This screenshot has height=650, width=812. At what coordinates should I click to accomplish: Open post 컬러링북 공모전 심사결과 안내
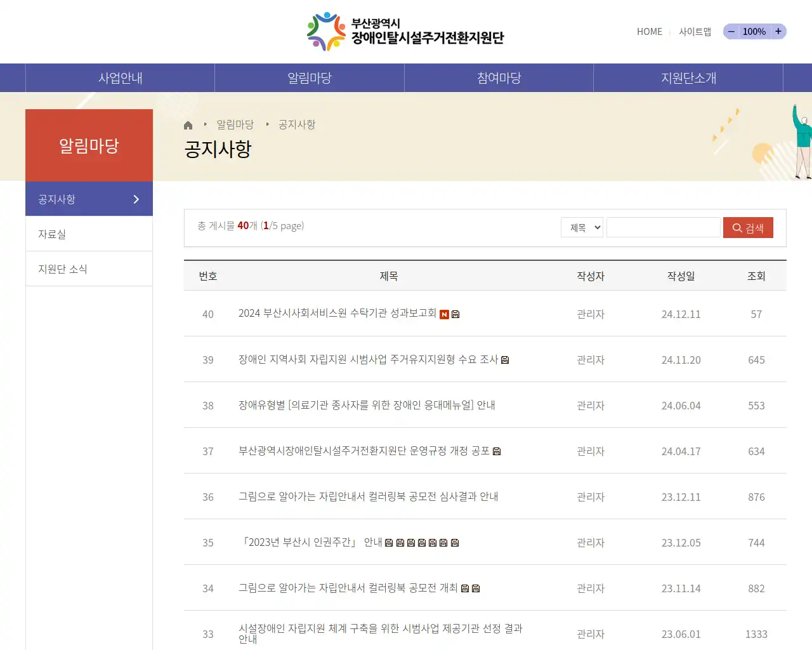pos(369,496)
